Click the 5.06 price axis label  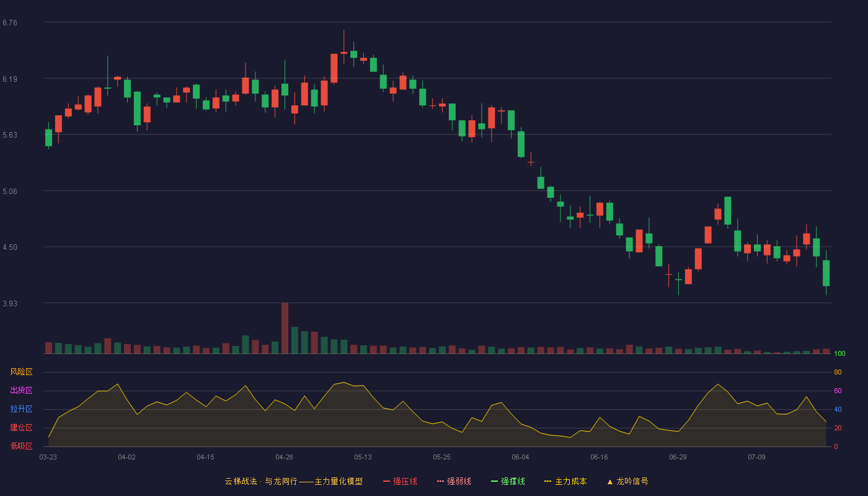coord(10,192)
